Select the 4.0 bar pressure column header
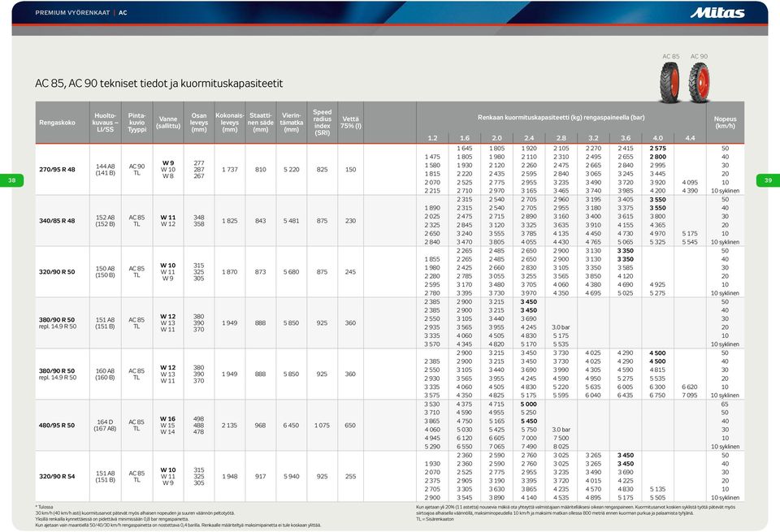The height and width of the screenshot is (532, 780). [x=657, y=138]
